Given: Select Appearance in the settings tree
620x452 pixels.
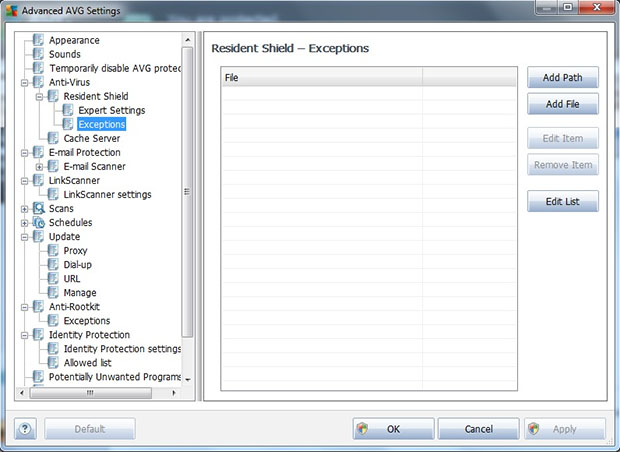Looking at the screenshot, I should (x=74, y=40).
